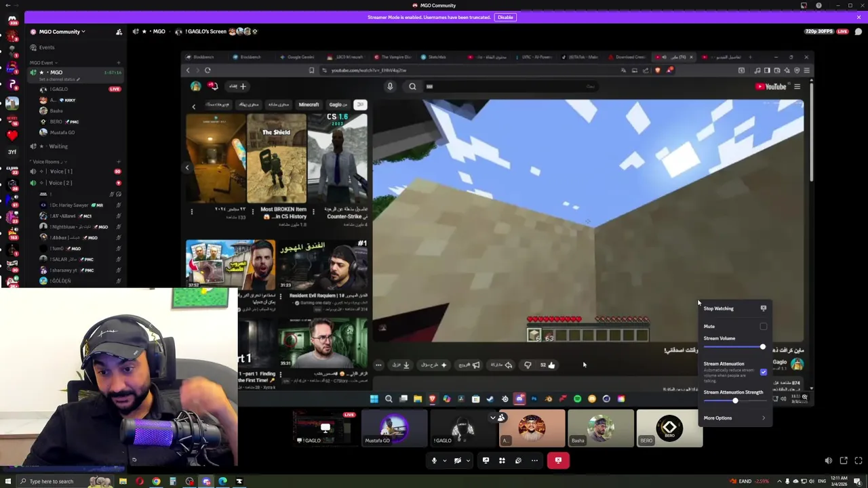Select Mustafa GO participant tile

[394, 428]
